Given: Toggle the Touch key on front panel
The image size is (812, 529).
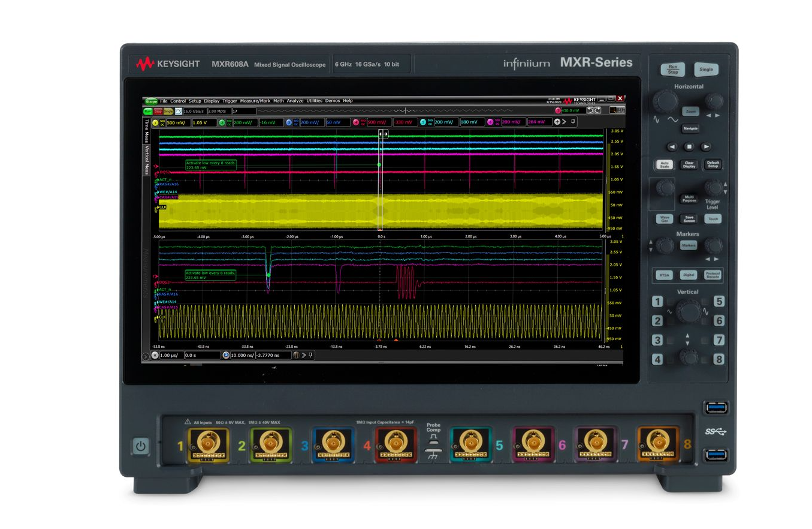Looking at the screenshot, I should point(713,219).
